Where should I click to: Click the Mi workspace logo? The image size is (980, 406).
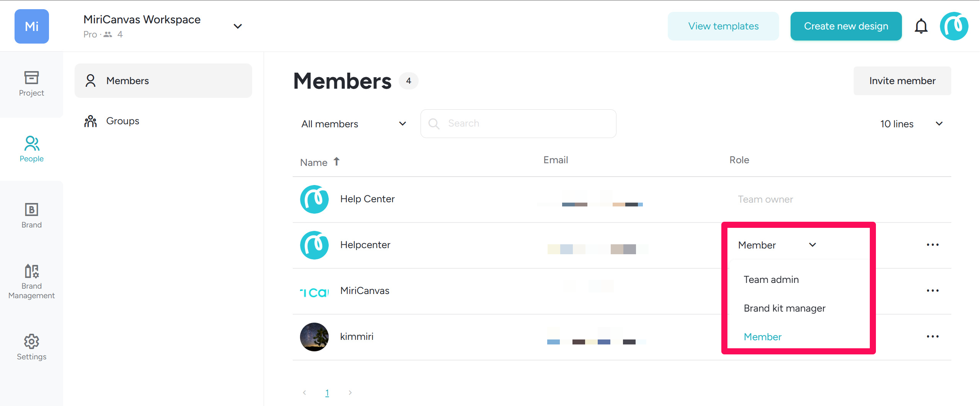point(32,26)
